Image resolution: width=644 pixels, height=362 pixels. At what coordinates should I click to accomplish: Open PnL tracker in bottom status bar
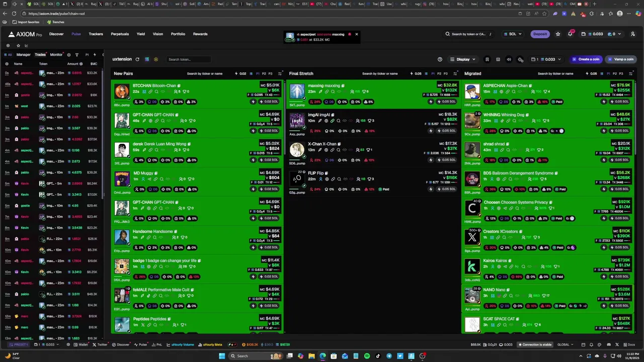click(x=157, y=345)
